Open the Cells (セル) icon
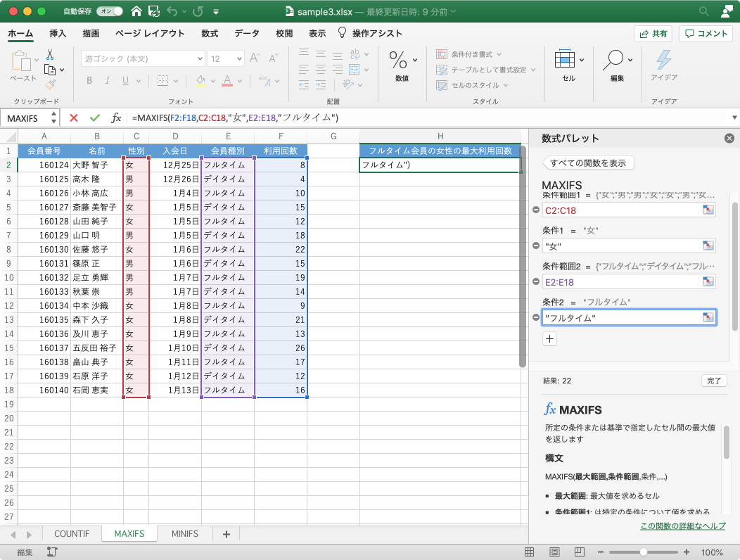The image size is (740, 560). point(564,60)
